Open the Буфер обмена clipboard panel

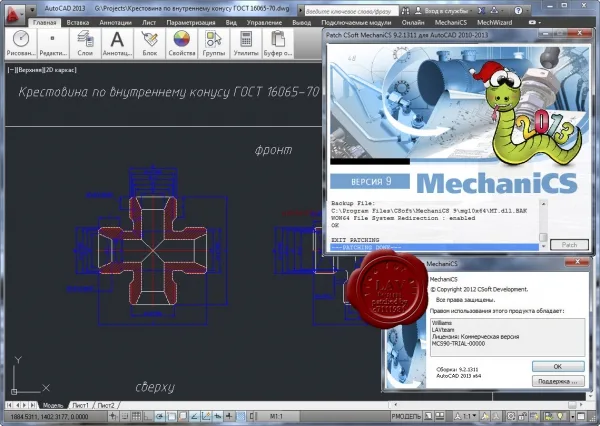tap(278, 43)
